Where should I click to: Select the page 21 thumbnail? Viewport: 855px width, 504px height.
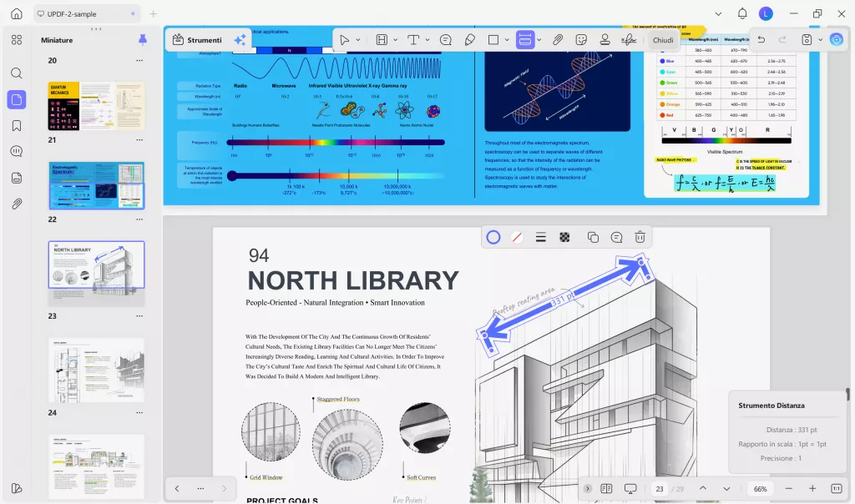tap(97, 185)
